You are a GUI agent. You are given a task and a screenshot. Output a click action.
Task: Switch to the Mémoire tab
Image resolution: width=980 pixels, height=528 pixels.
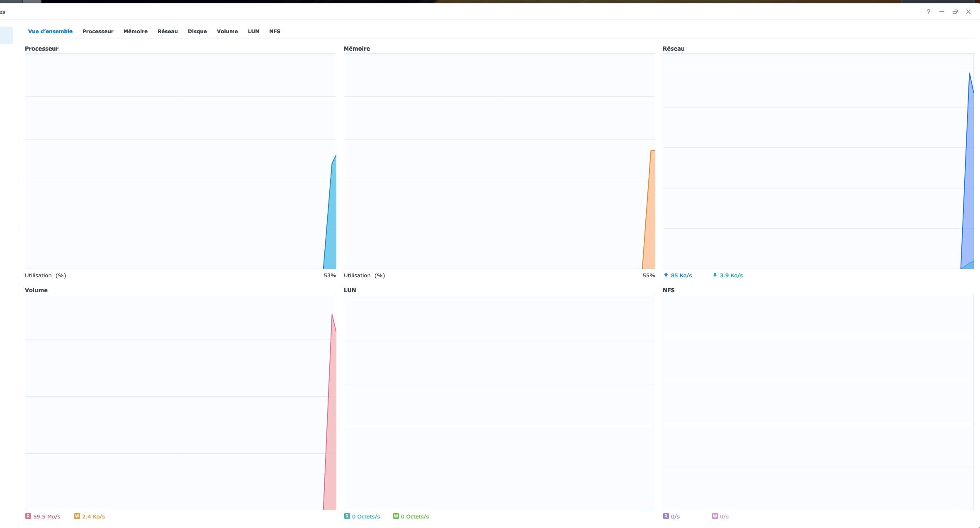[135, 32]
